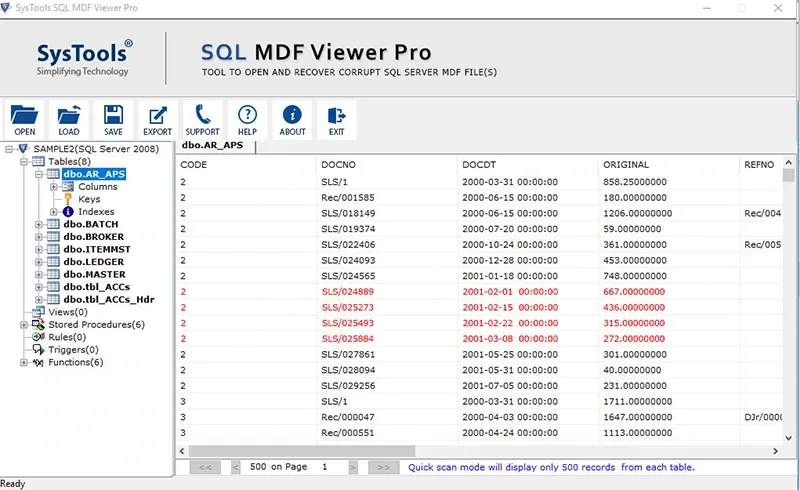800x490 pixels.
Task: Select dbo.MASTER table in the tree
Action: [94, 274]
